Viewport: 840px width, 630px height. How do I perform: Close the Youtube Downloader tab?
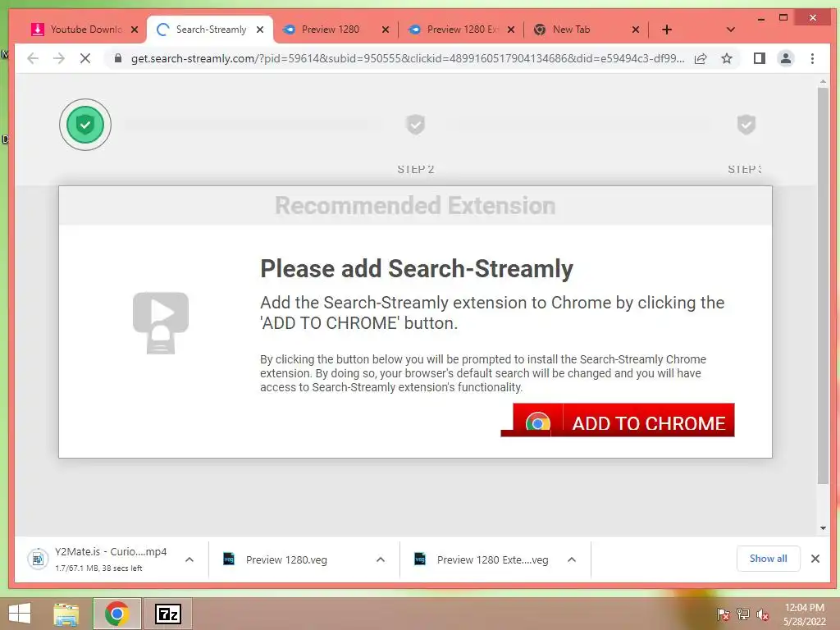coord(135,30)
